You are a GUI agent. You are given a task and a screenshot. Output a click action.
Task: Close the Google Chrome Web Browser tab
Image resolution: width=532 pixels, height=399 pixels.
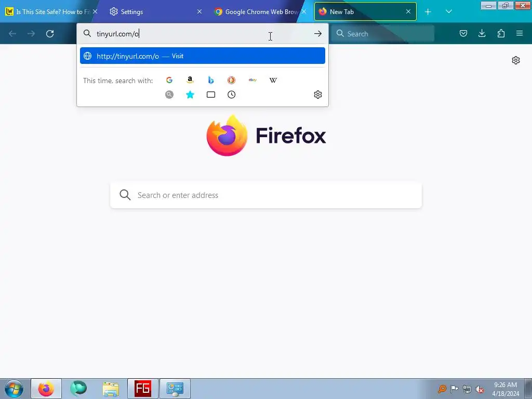[x=304, y=11]
